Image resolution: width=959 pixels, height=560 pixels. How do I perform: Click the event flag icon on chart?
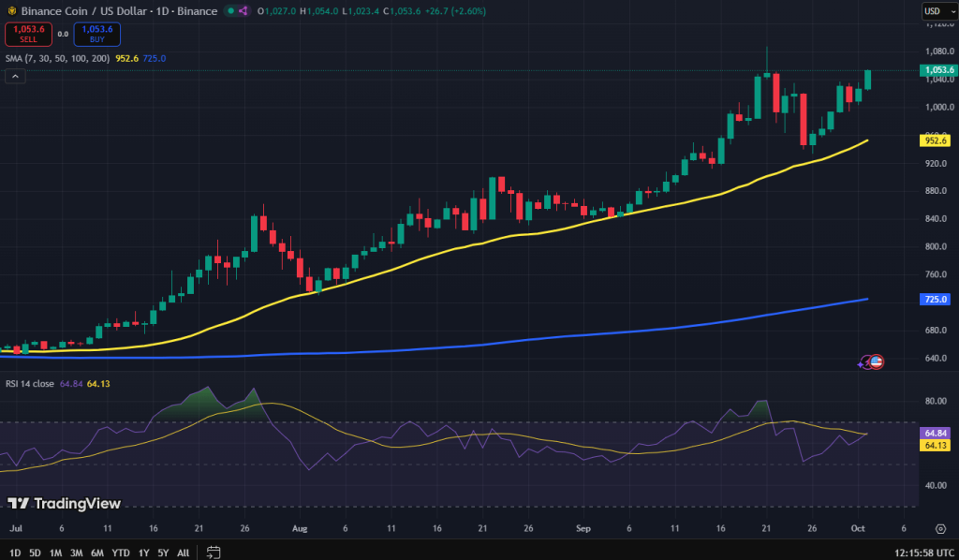[877, 361]
